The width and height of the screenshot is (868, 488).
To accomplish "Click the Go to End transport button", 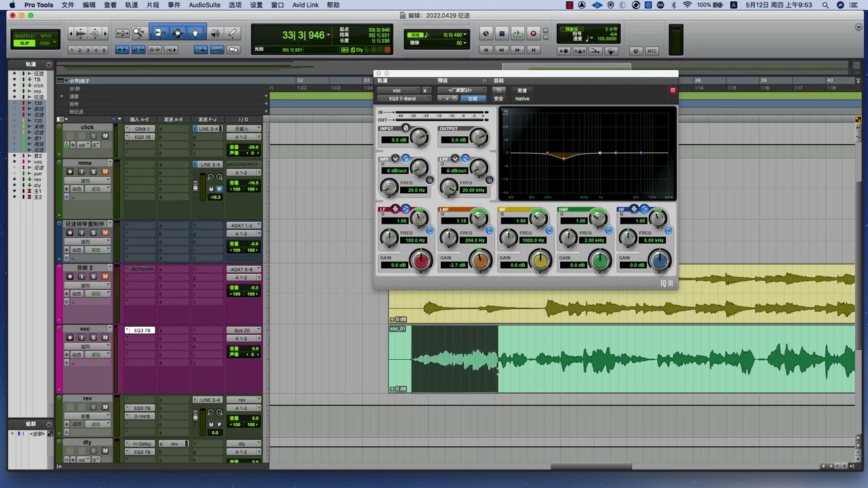I will click(x=534, y=50).
